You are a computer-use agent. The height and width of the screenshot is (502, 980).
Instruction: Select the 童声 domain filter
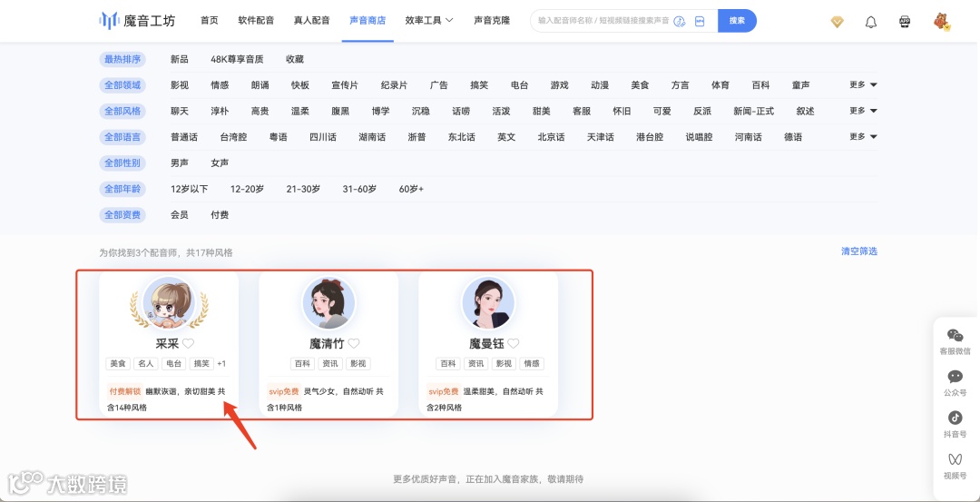(x=800, y=85)
